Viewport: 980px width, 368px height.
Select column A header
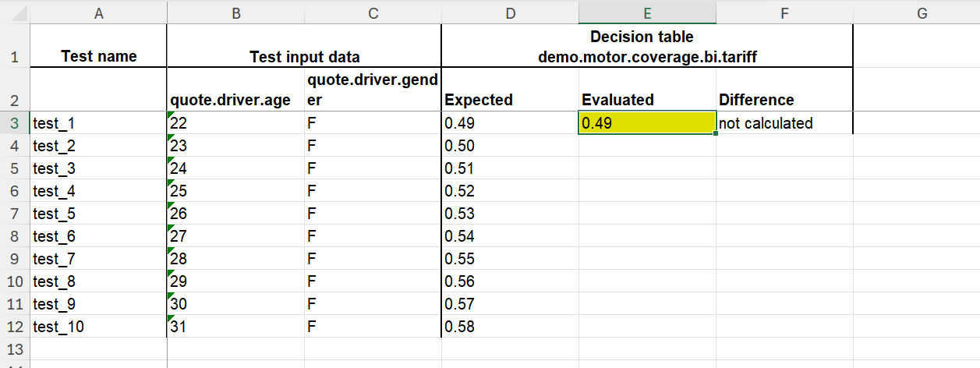click(x=98, y=12)
